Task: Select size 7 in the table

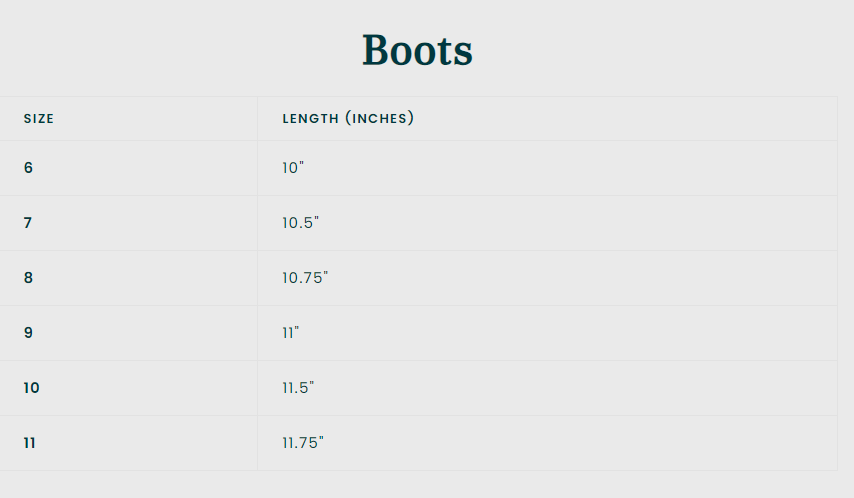Action: point(28,223)
